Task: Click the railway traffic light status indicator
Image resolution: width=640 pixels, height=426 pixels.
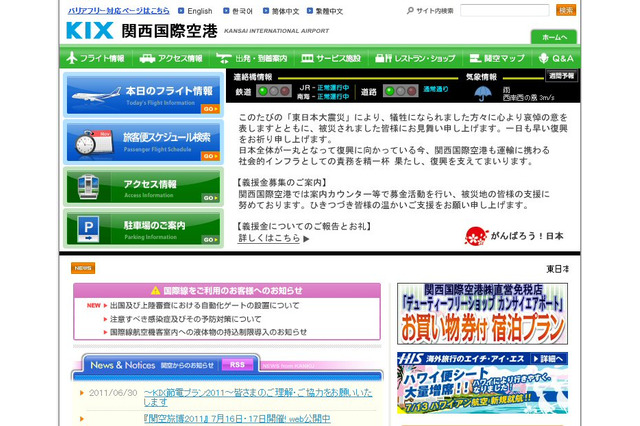Action: 274,91
